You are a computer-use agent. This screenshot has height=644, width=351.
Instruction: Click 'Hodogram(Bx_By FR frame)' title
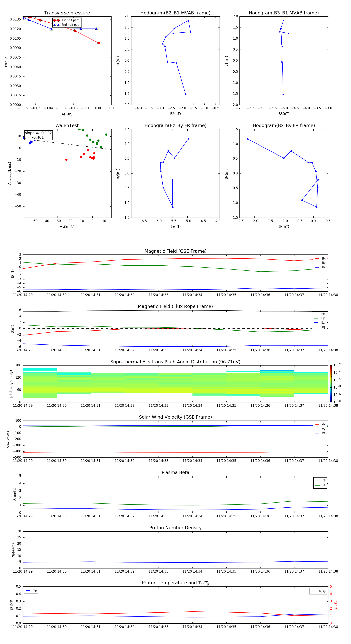tap(284, 125)
